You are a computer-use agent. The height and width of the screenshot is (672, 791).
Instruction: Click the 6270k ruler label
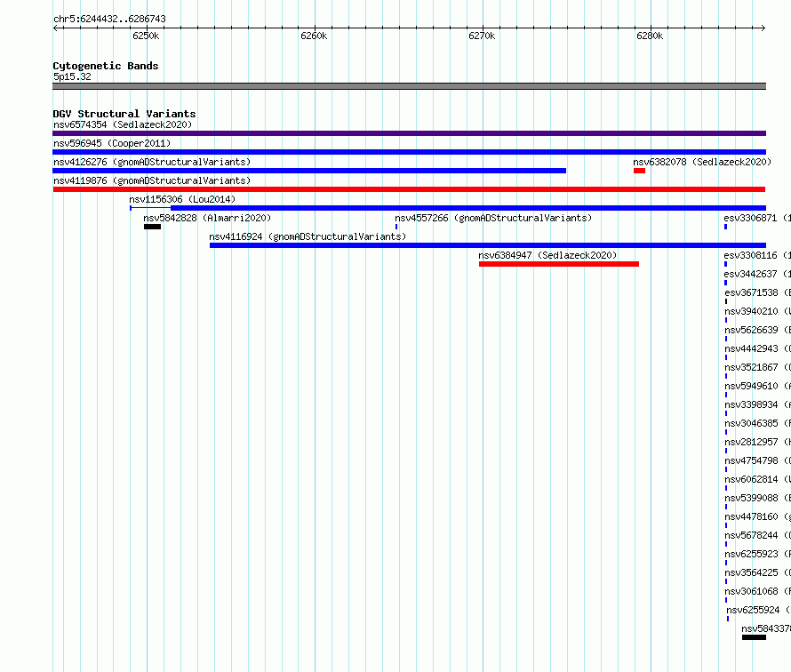coord(482,36)
